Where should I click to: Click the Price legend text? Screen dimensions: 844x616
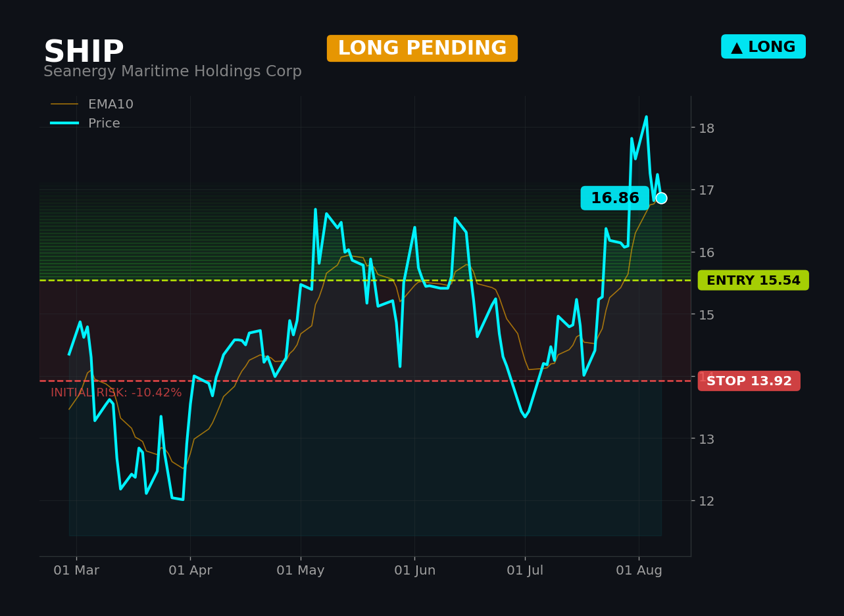click(104, 124)
